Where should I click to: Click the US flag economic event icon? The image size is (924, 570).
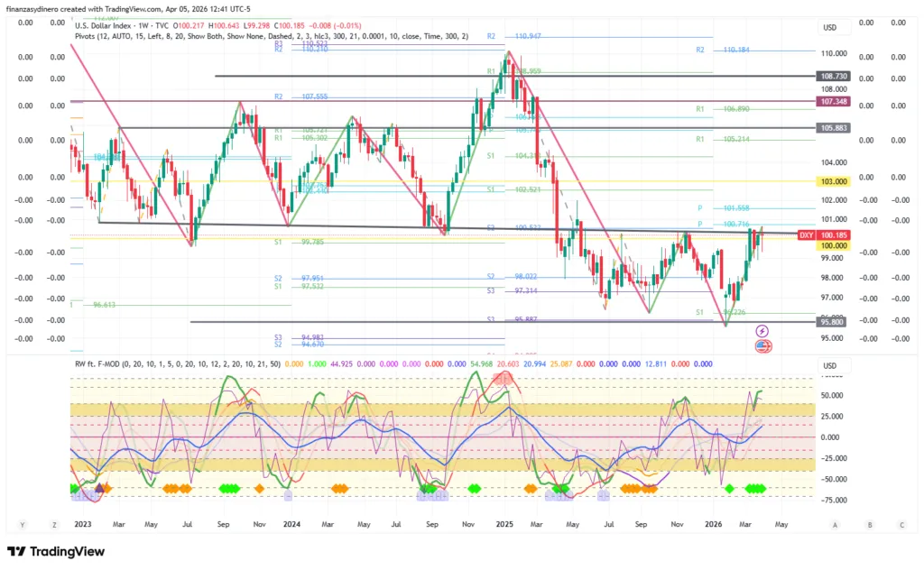762,345
